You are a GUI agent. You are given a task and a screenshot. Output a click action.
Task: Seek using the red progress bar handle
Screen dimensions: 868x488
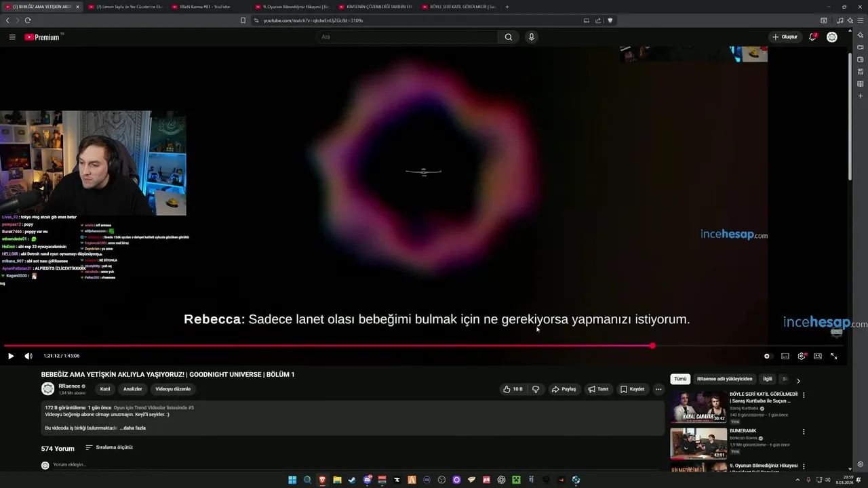652,346
